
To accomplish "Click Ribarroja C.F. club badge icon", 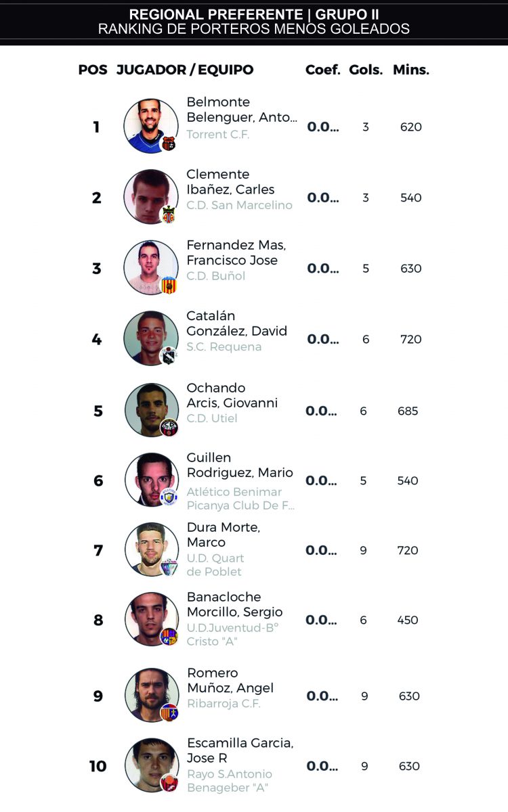I will coord(169,713).
